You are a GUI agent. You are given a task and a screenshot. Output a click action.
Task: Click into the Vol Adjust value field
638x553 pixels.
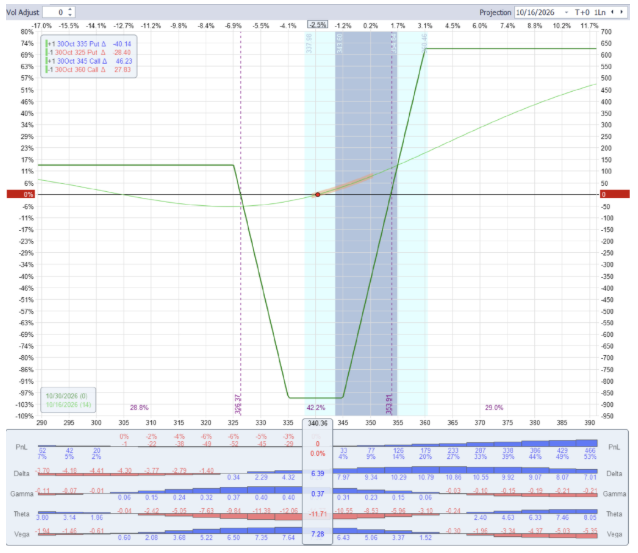pyautogui.click(x=55, y=12)
